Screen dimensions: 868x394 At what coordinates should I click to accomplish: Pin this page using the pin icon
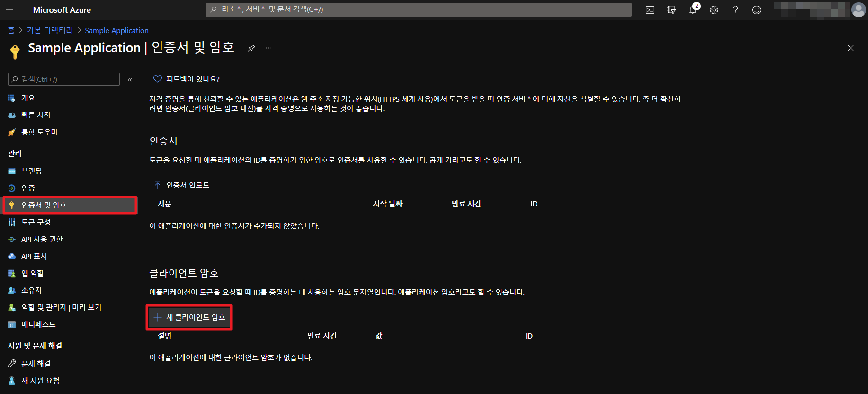click(251, 48)
